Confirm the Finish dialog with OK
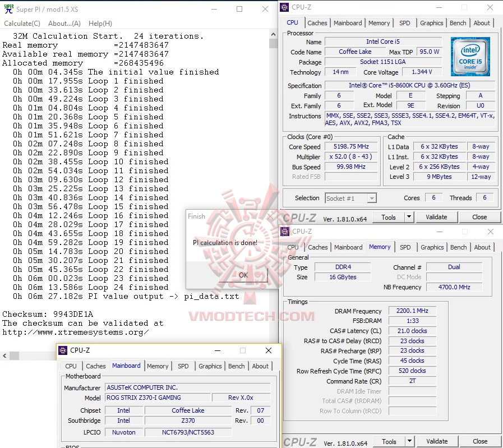Screen dimensions: 503x448 pos(243,275)
